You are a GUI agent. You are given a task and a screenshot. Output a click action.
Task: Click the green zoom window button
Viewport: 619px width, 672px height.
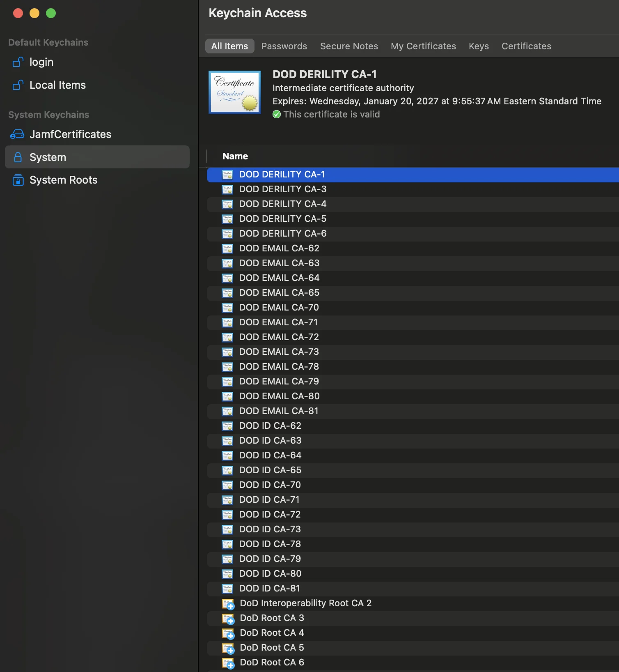pos(51,13)
